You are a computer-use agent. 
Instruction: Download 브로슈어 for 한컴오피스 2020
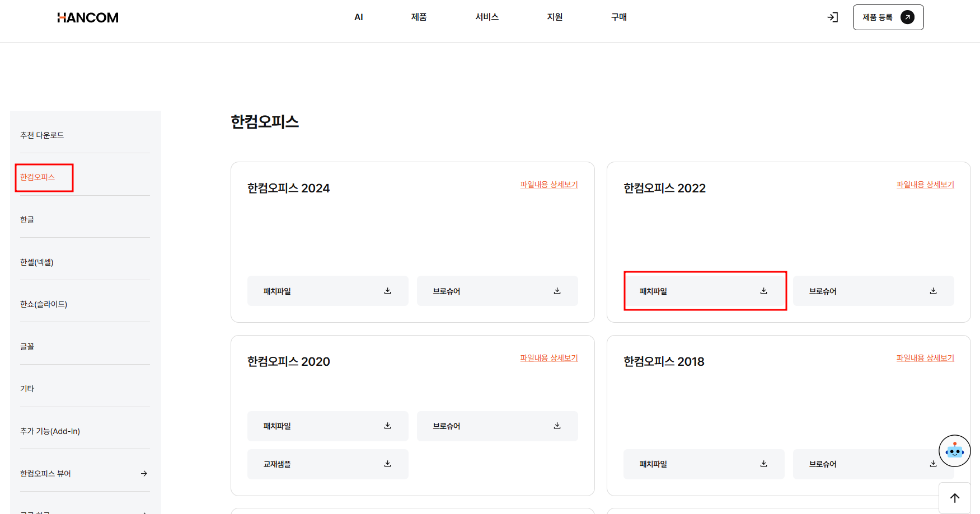498,426
